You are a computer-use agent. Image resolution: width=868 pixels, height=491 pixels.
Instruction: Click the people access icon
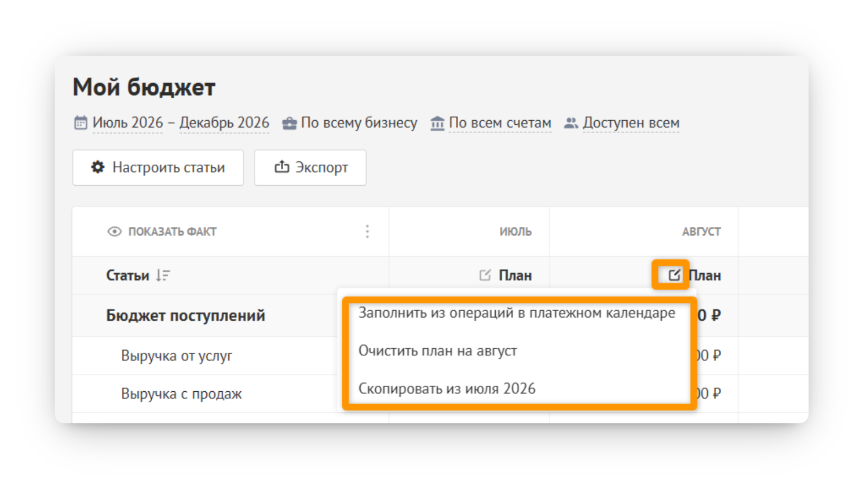571,123
